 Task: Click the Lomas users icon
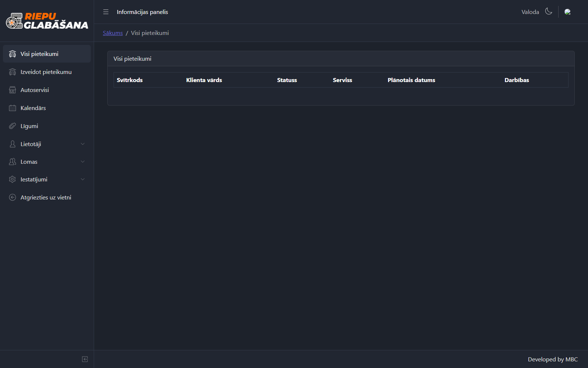coord(12,162)
